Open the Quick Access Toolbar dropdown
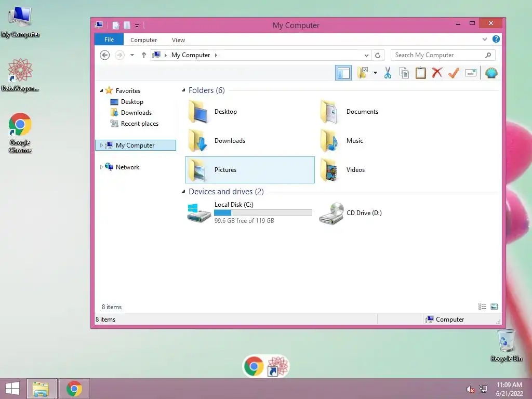Viewport: 532px width, 399px height. tap(137, 25)
